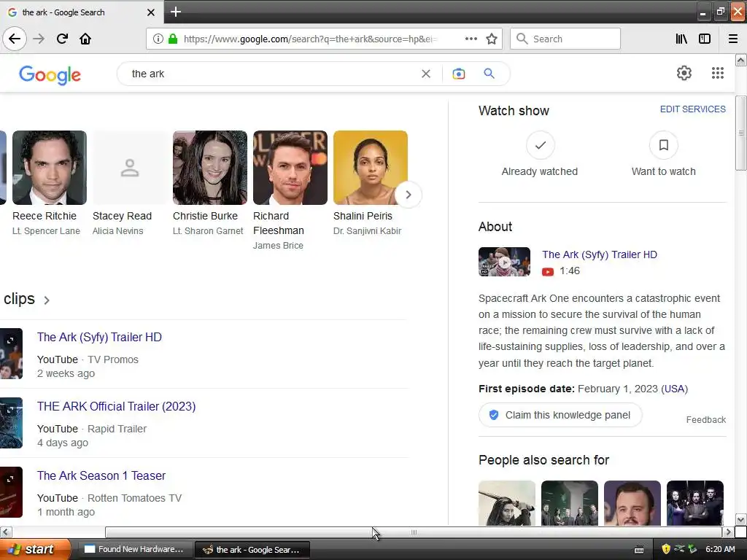Toggle the sidebar view icon
The image size is (747, 560).
tap(705, 39)
